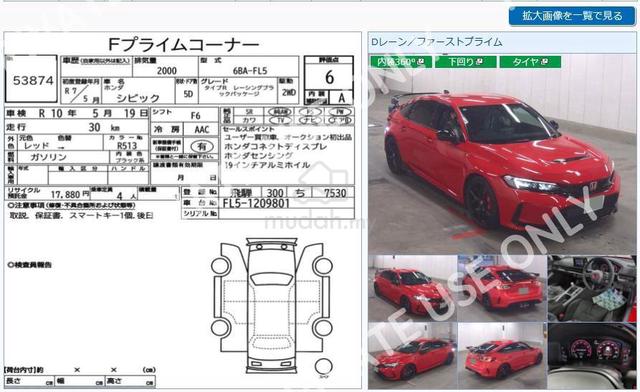Click the spare tire circle under diagram
Screen dimensions: 640x392
[x=323, y=367]
